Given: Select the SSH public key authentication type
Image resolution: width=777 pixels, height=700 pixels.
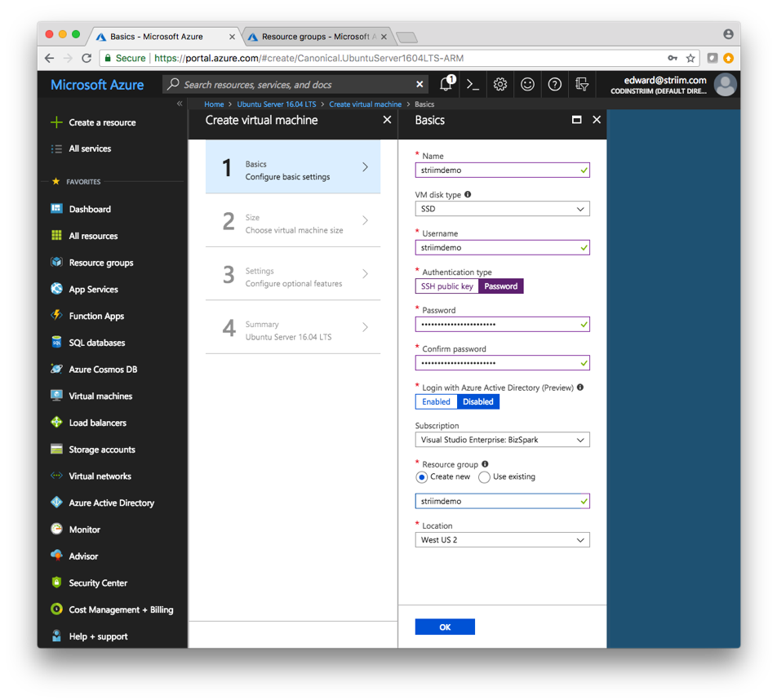Looking at the screenshot, I should pos(446,286).
